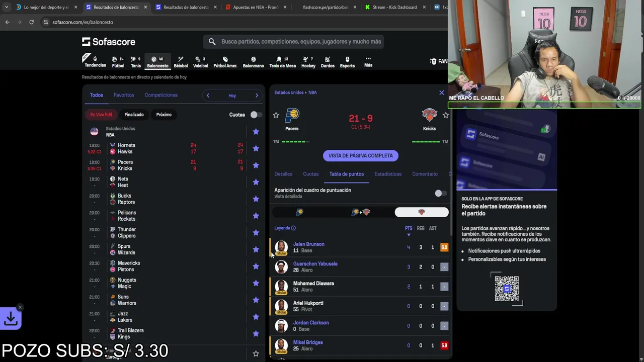644x362 pixels.
Task: Toggle favorite star for Thunder vs Clippers
Action: tap(256, 233)
